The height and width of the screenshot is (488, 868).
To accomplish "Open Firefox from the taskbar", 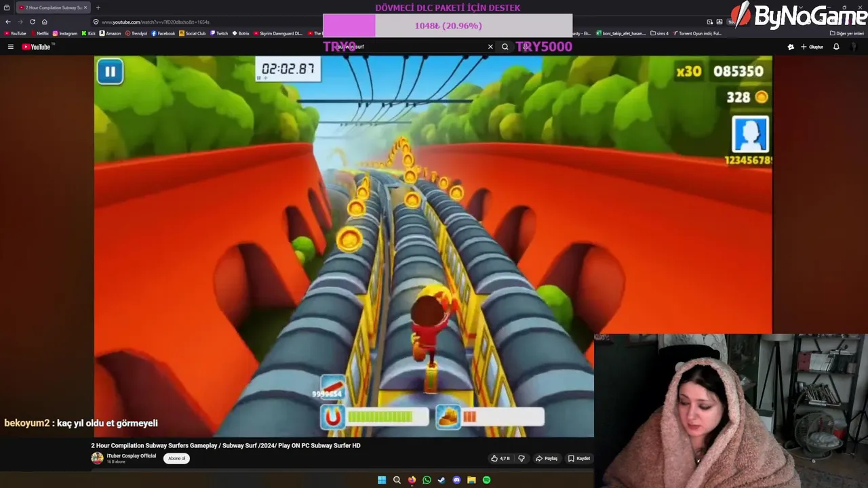I will click(x=412, y=480).
